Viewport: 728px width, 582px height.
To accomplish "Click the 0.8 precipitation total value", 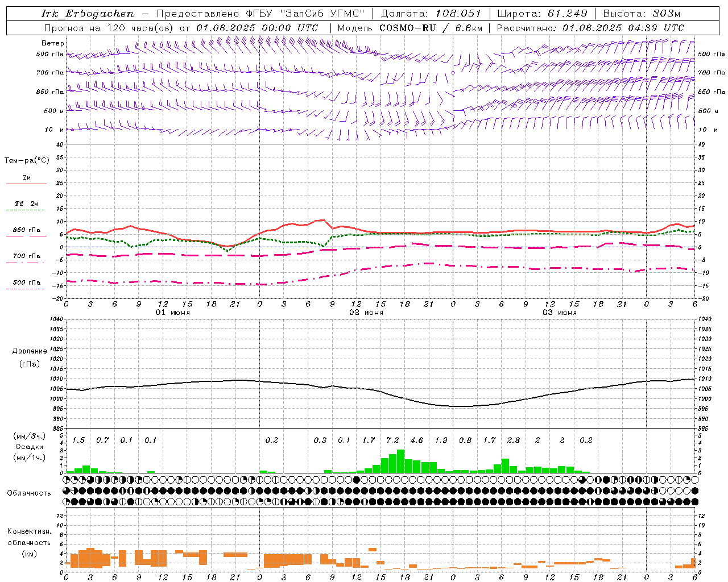I will [465, 440].
